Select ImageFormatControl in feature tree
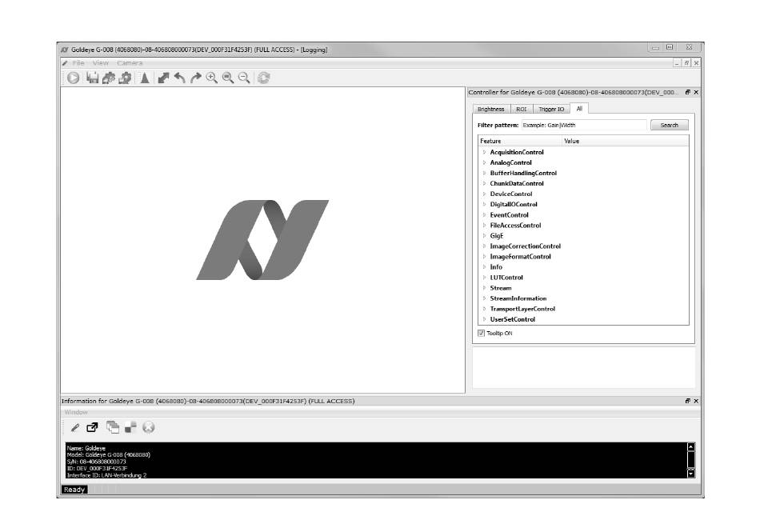Viewport: 760px width, 532px height. [x=520, y=257]
